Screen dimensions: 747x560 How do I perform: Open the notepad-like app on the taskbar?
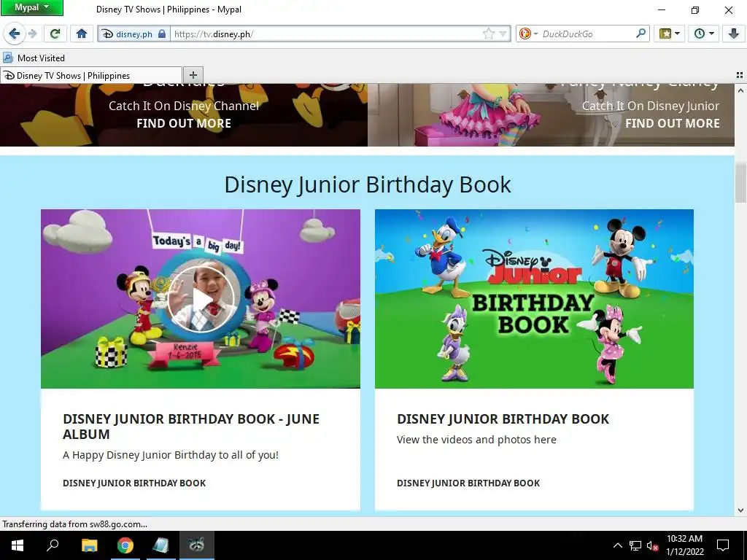pos(161,545)
